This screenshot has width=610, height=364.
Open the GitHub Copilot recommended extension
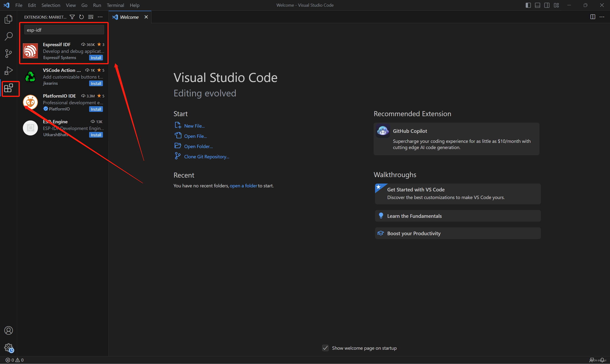tap(456, 139)
